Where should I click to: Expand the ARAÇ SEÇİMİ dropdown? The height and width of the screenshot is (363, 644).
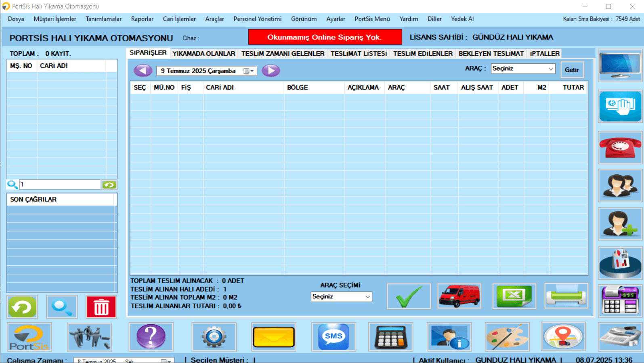coord(367,297)
